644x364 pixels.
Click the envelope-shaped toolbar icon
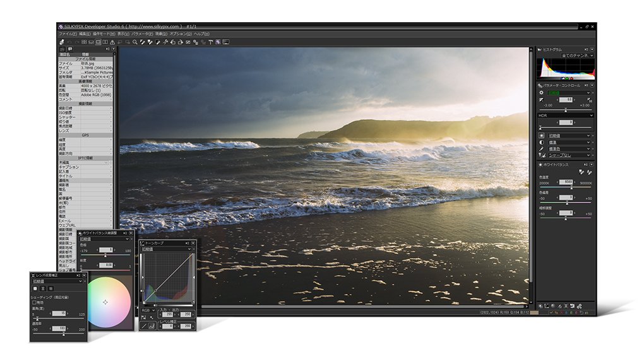click(188, 42)
